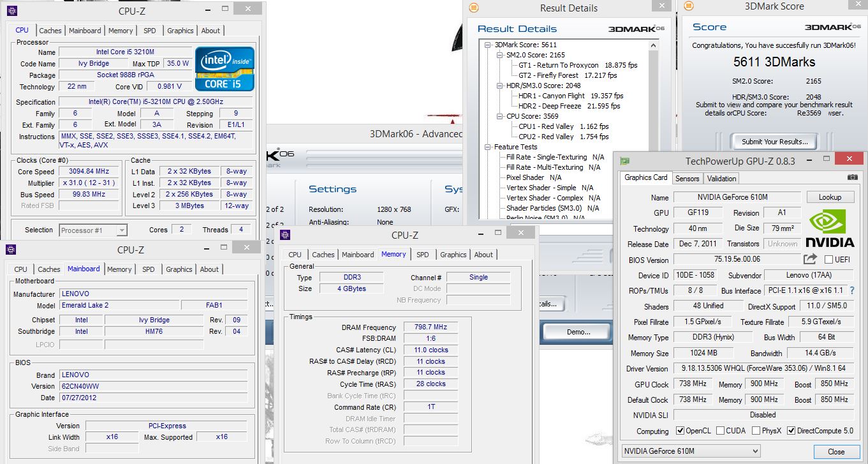
Task: Select HDR2 - Deep Freeze result row
Action: coord(569,106)
